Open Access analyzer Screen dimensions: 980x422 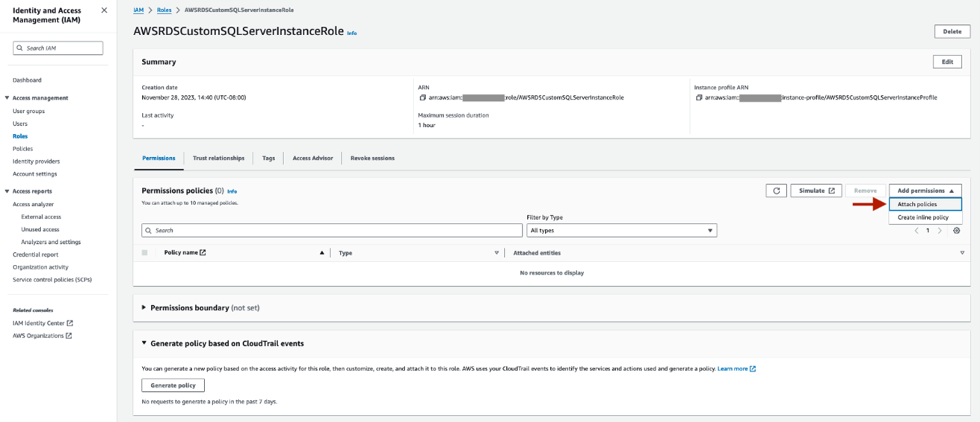[x=33, y=204]
